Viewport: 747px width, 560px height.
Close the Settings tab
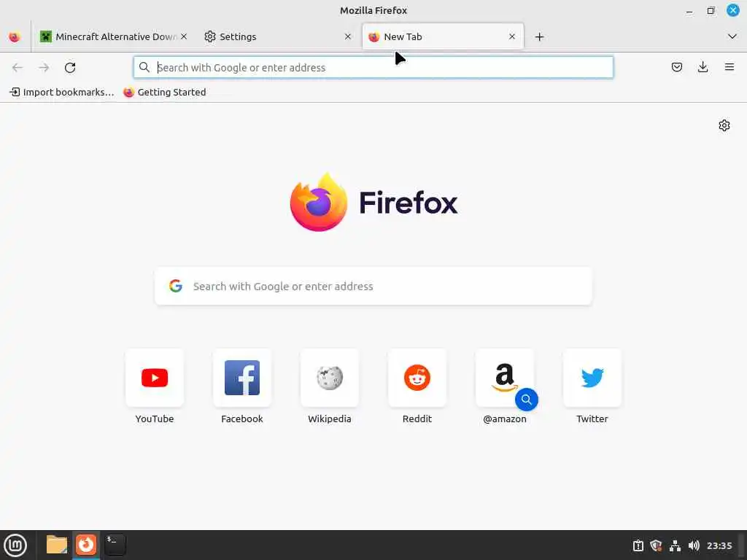[348, 36]
